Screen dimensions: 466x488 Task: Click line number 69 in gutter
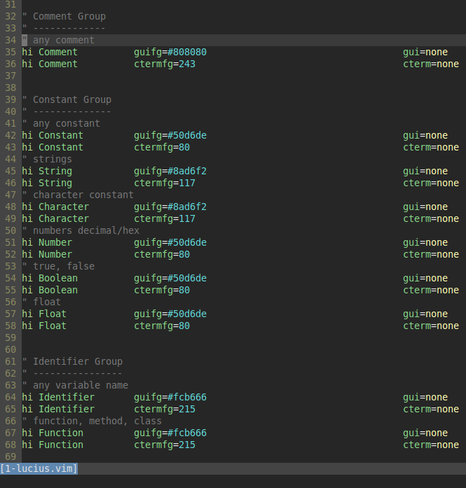coord(10,457)
